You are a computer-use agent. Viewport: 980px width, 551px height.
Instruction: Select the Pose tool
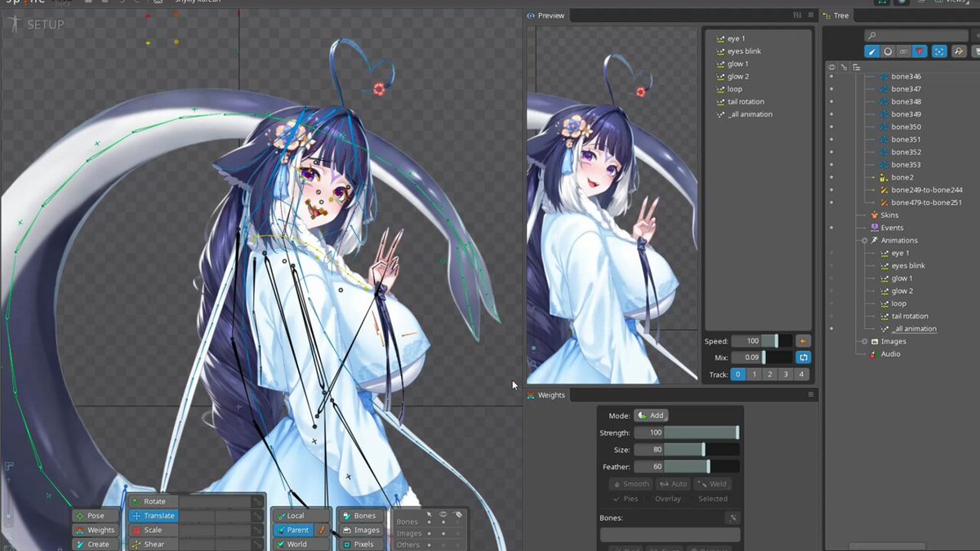[x=96, y=516]
